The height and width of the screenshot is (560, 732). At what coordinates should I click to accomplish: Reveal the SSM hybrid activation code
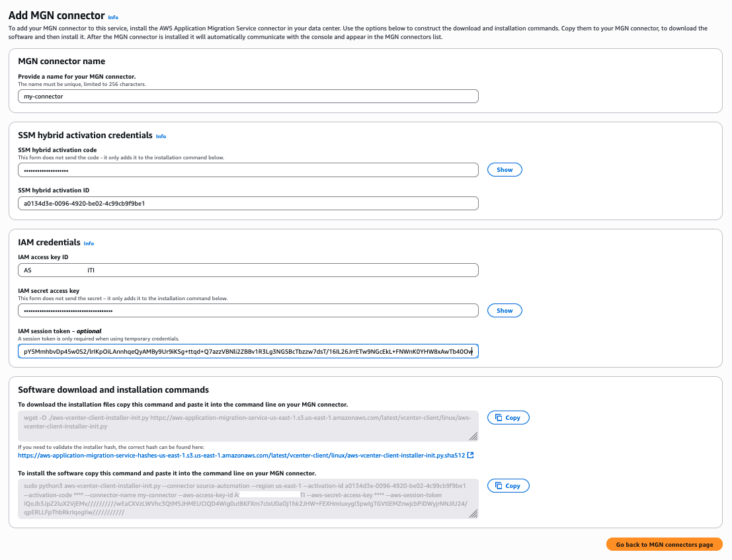504,169
